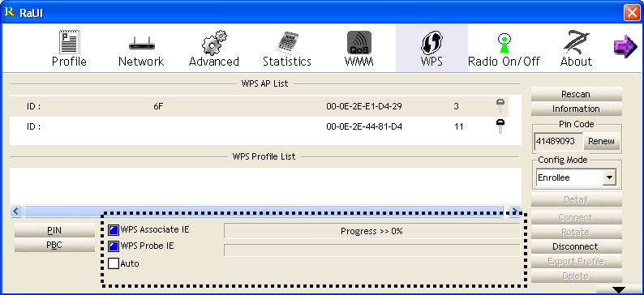Select the AP row on channel 11
The height and width of the screenshot is (295, 644).
point(260,126)
